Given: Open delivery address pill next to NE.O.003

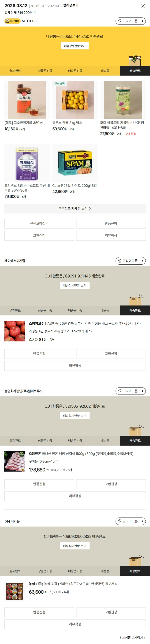Looking at the screenshot, I should coord(130,21).
